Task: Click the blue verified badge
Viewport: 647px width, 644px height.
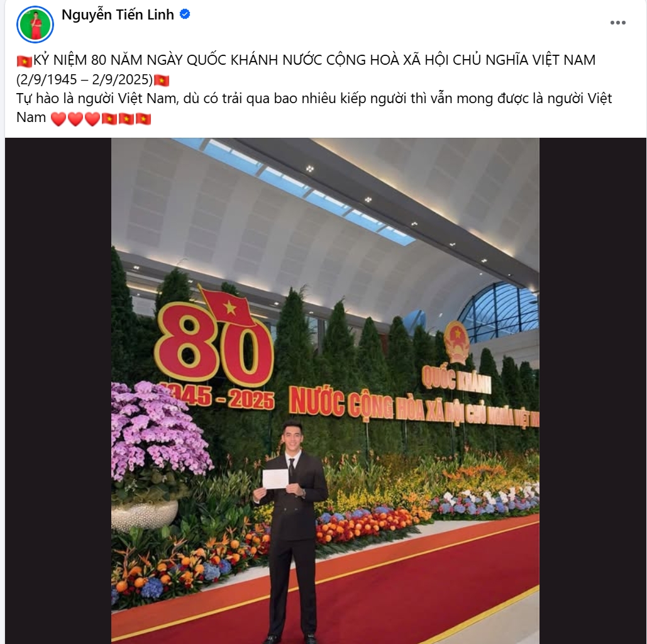Action: [185, 14]
